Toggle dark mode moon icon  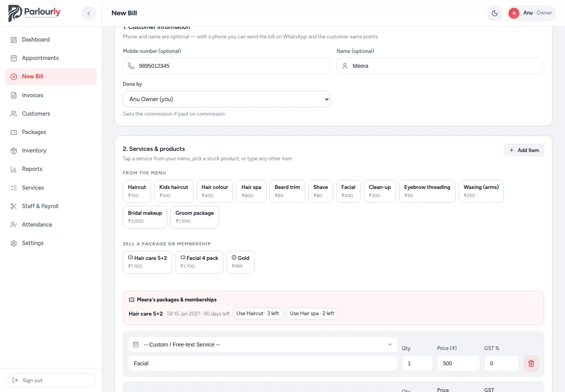click(x=495, y=13)
